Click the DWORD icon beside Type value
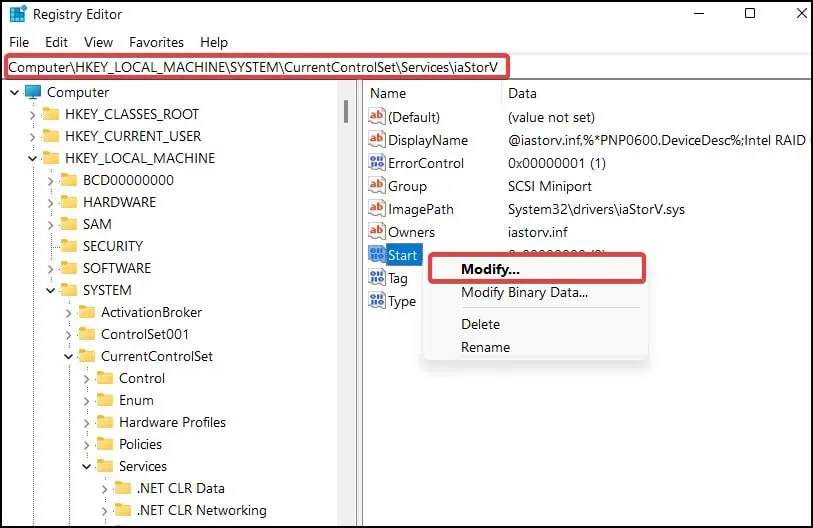 pos(377,300)
